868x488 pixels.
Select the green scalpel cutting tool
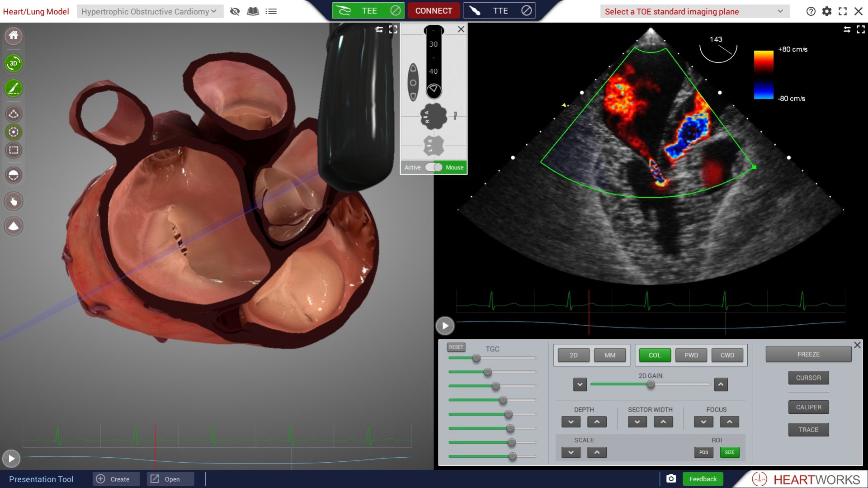pos(14,88)
